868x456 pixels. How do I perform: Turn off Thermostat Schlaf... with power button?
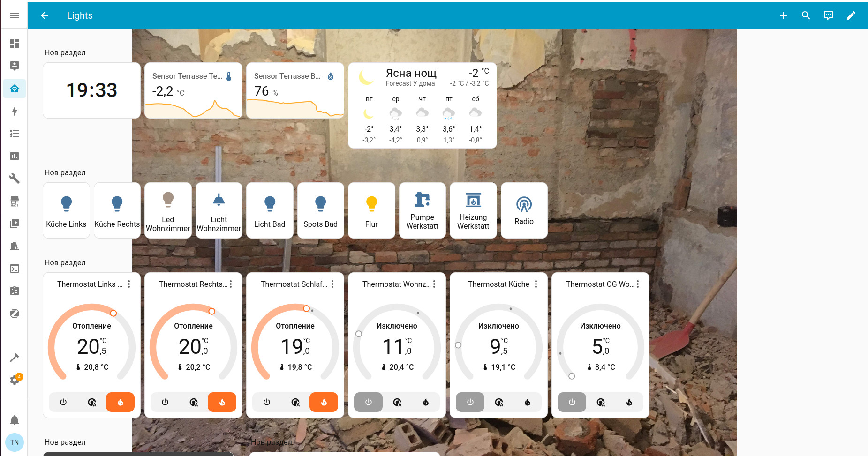tap(267, 402)
